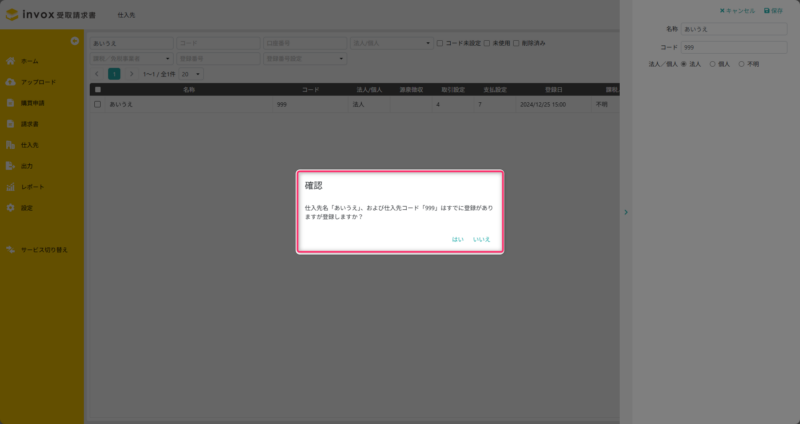The height and width of the screenshot is (424, 800).
Task: Click the 源泉徴収 column header
Action: (411, 90)
